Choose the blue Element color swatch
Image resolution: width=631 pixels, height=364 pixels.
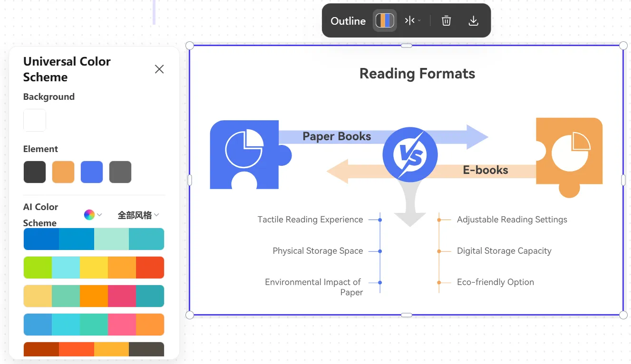pyautogui.click(x=92, y=172)
